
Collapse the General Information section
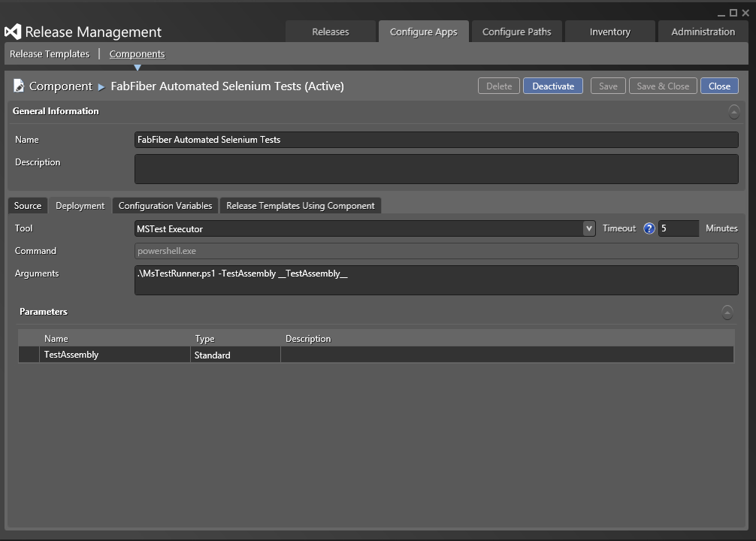(x=733, y=112)
